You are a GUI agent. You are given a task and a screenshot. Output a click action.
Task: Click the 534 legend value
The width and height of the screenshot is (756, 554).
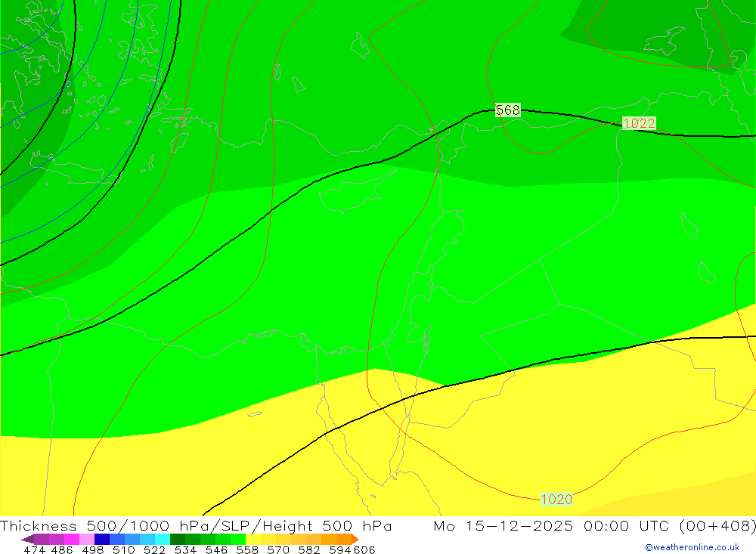point(185,550)
